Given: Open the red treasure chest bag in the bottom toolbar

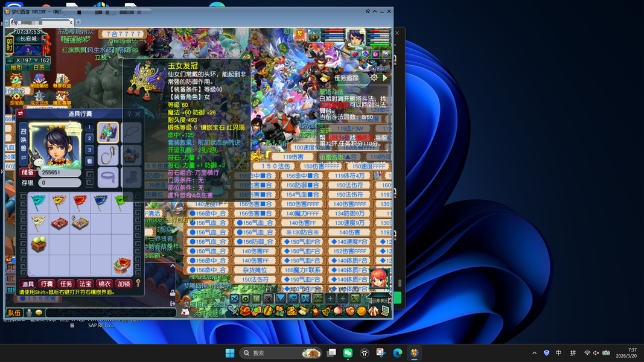Looking at the screenshot, I should tap(245, 311).
